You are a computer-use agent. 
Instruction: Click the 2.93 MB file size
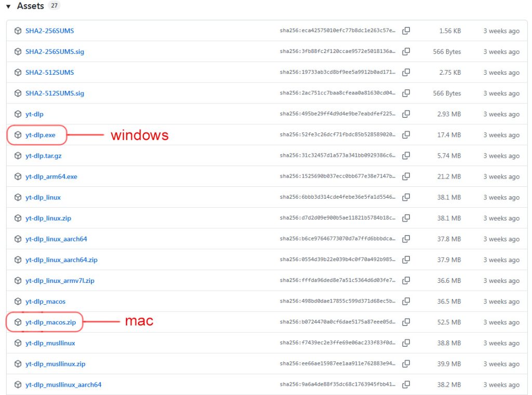(449, 114)
